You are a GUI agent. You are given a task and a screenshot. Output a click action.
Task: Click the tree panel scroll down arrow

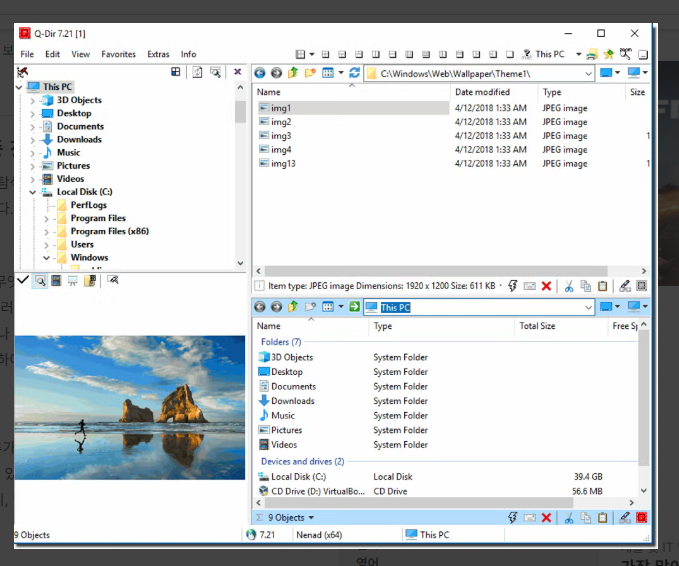click(x=240, y=263)
